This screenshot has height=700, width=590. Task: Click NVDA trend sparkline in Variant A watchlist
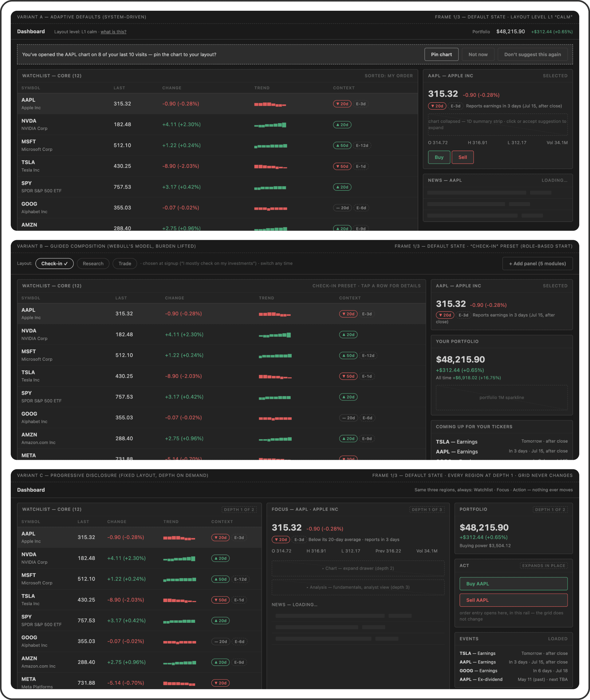[270, 125]
